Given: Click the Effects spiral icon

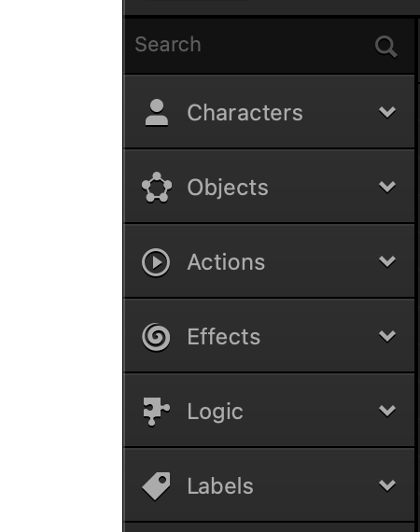Looking at the screenshot, I should 156,337.
